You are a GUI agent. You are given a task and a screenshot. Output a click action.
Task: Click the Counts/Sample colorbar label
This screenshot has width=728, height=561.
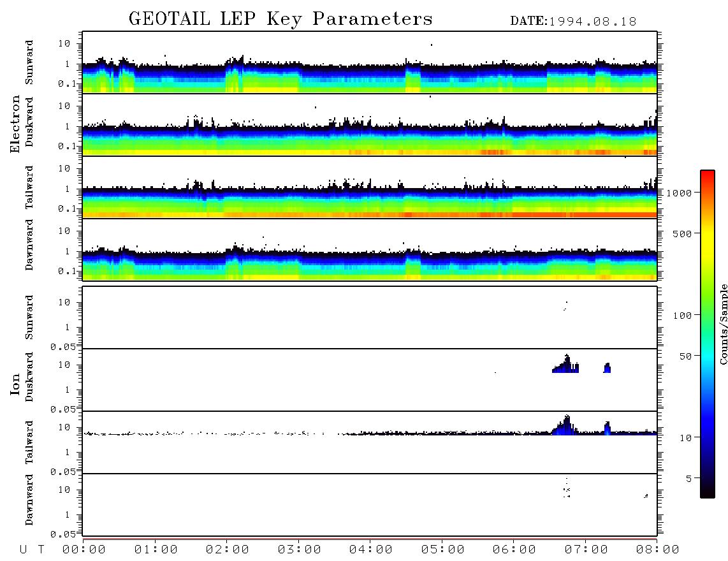(x=723, y=324)
